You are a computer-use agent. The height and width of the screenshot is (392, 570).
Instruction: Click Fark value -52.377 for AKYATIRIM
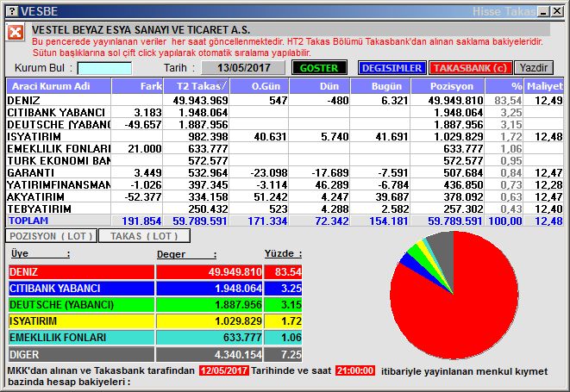[143, 197]
